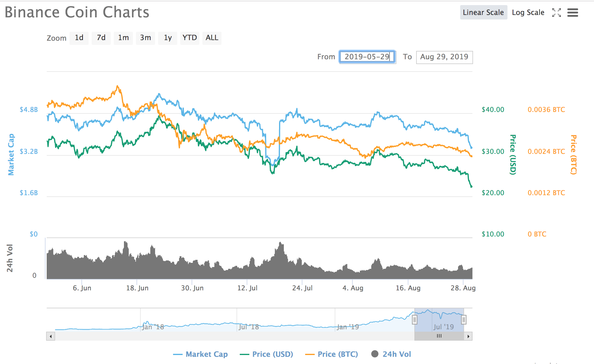Set zoom range to 3m
Image resolution: width=594 pixels, height=364 pixels.
pos(146,38)
